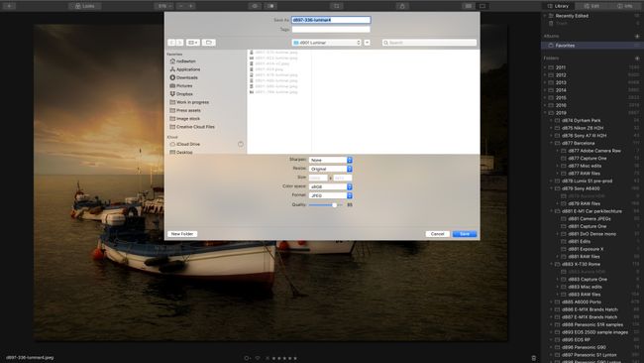Viewport: 644px width, 363px height.
Task: Adjust the Quality slider
Action: coord(325,204)
